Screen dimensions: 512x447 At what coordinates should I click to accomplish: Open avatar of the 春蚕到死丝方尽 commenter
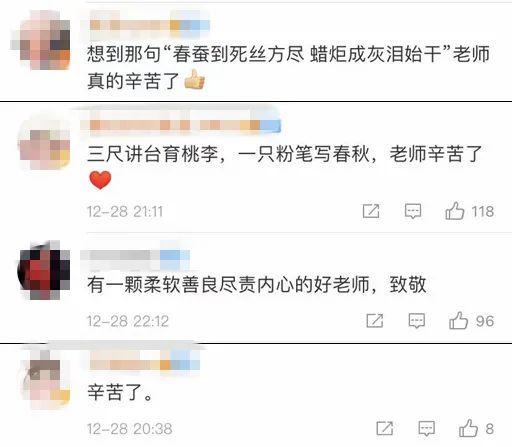43,41
